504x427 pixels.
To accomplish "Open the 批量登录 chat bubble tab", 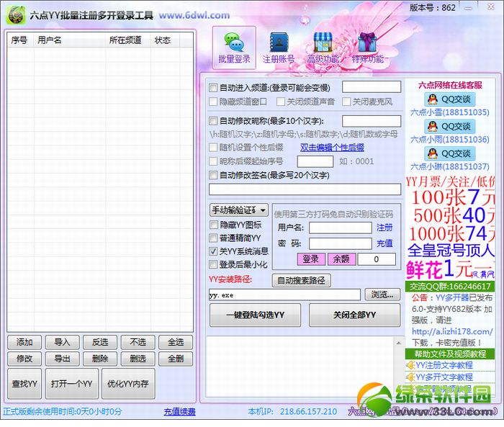I will [234, 48].
